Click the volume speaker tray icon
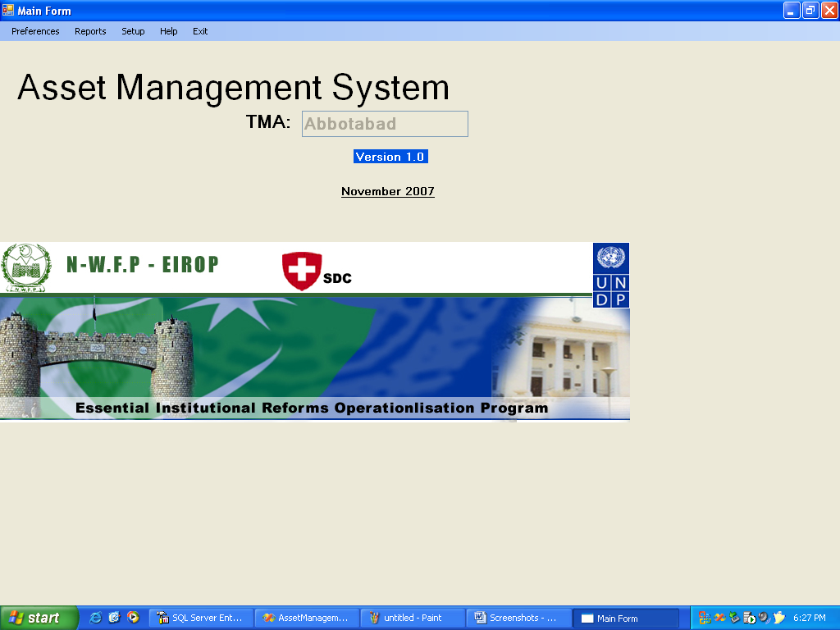This screenshot has width=840, height=630. (x=764, y=618)
